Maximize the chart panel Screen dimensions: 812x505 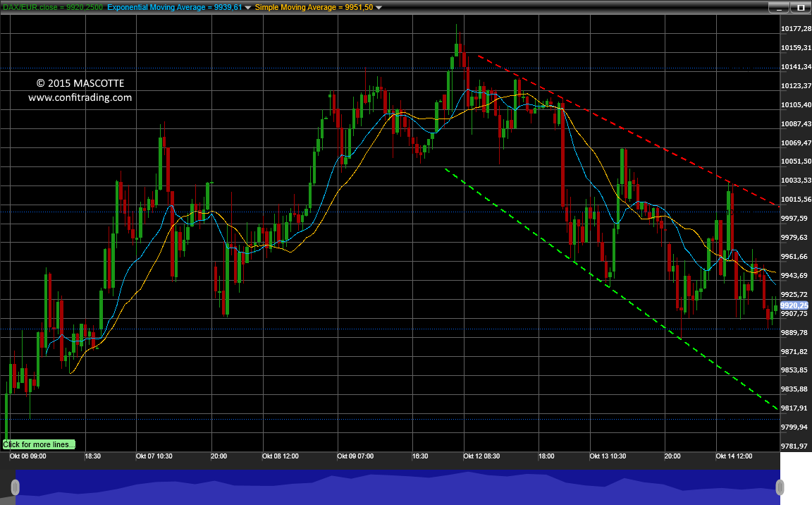(801, 8)
